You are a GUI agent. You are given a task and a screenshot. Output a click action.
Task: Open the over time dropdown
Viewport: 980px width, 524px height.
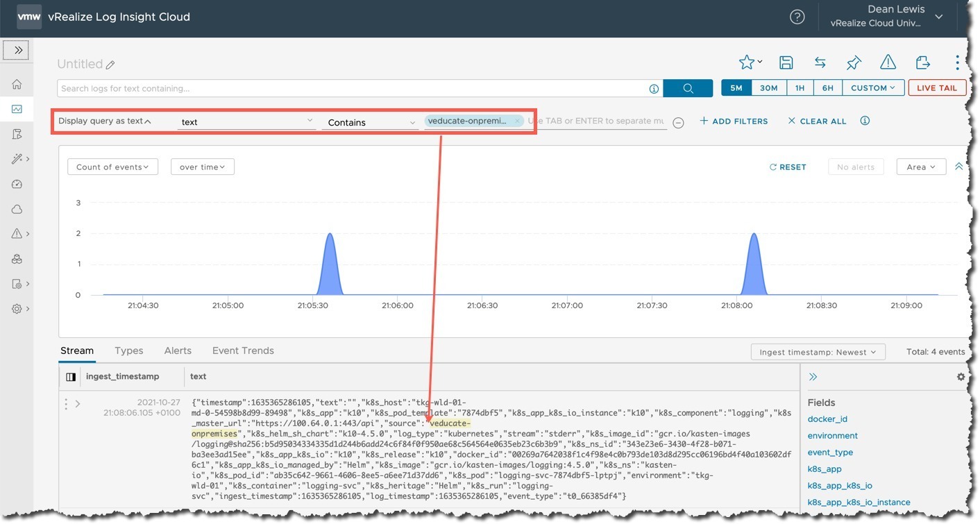[x=202, y=167]
